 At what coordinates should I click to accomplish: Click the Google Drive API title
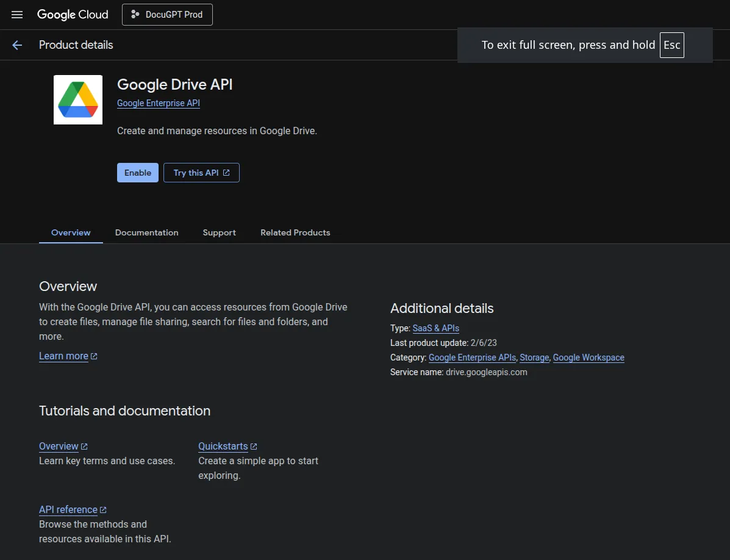[174, 85]
